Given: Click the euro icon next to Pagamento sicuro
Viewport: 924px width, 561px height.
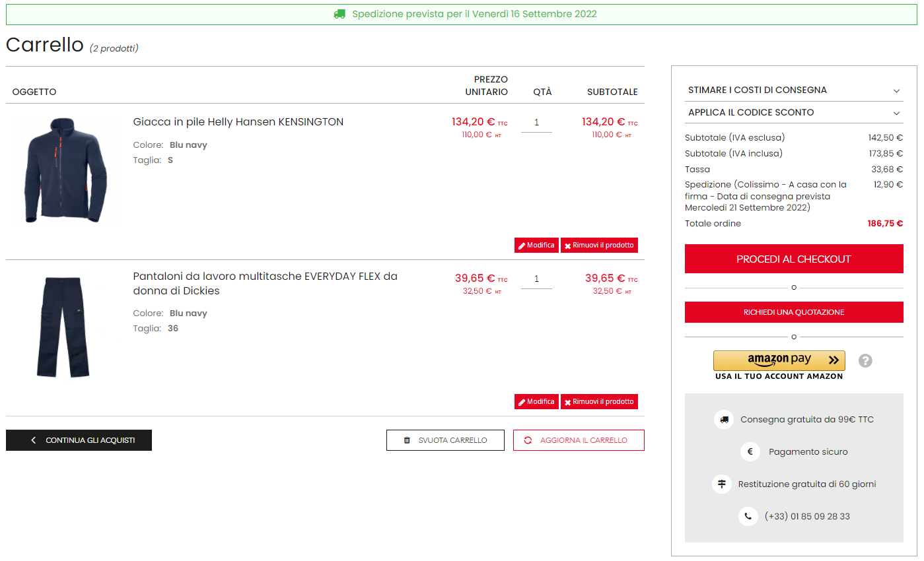Looking at the screenshot, I should coord(750,451).
